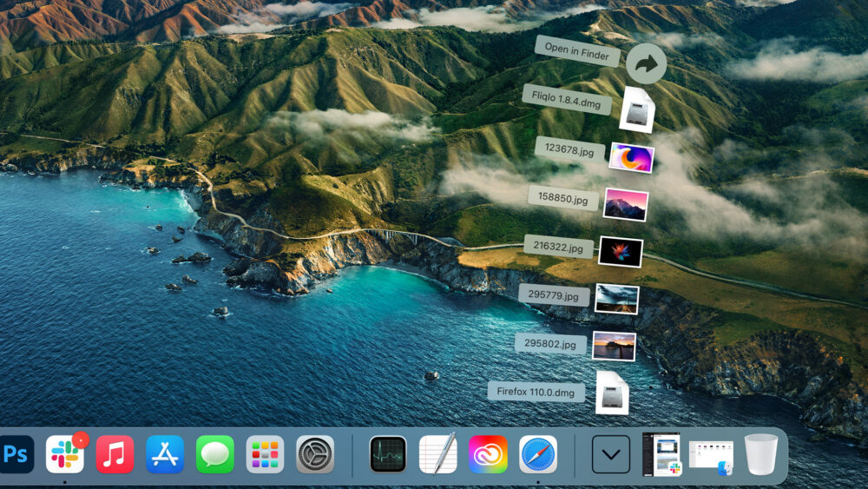
Task: Launch Slack from the Dock
Action: (x=65, y=454)
